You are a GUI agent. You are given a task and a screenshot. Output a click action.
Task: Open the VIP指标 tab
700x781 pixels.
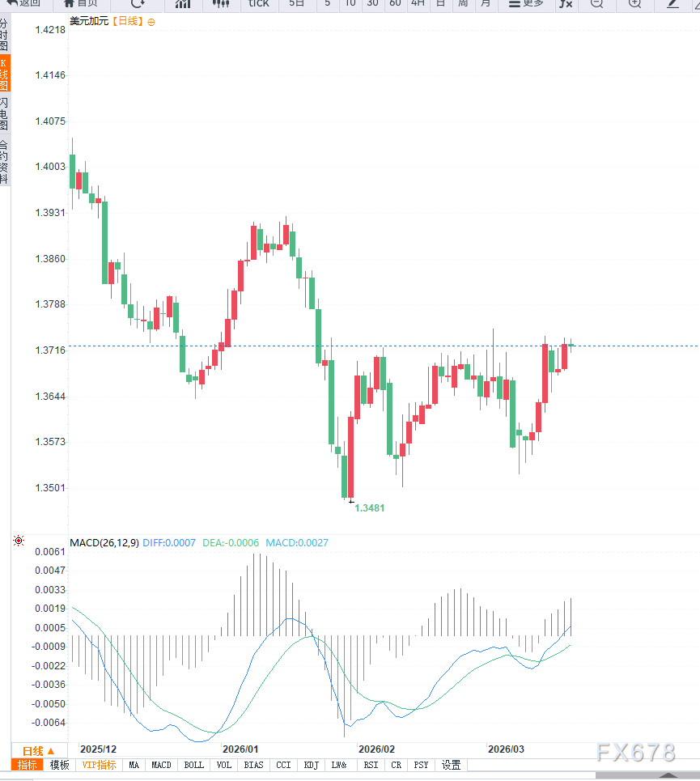pos(99,764)
